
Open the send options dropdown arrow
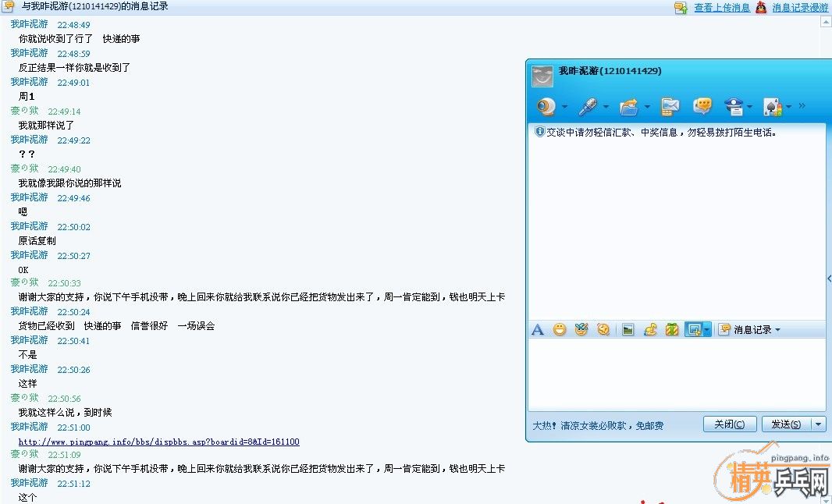[x=819, y=424]
